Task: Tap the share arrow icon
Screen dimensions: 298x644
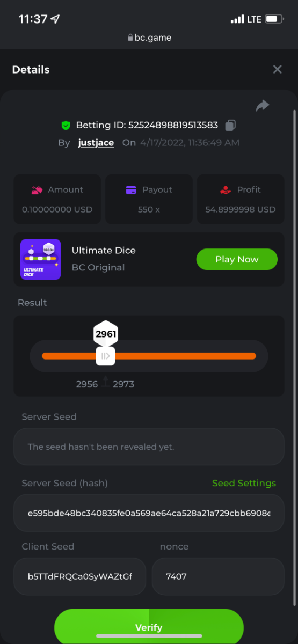Action: (263, 106)
